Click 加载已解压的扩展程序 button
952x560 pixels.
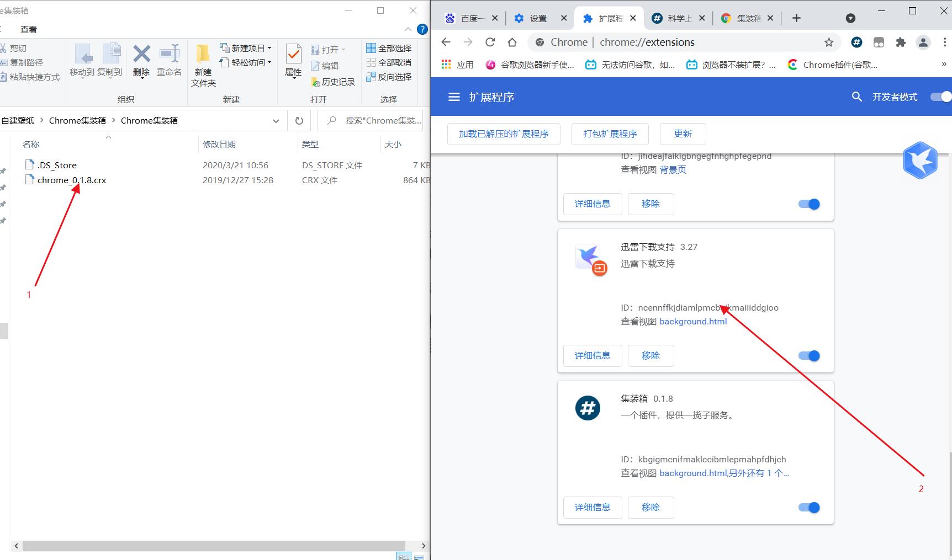click(504, 134)
